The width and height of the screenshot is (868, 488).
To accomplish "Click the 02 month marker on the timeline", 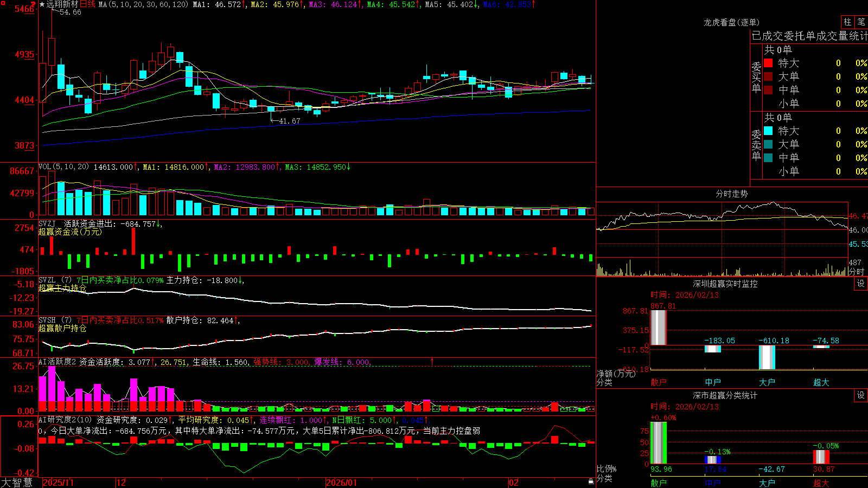I will click(x=514, y=483).
